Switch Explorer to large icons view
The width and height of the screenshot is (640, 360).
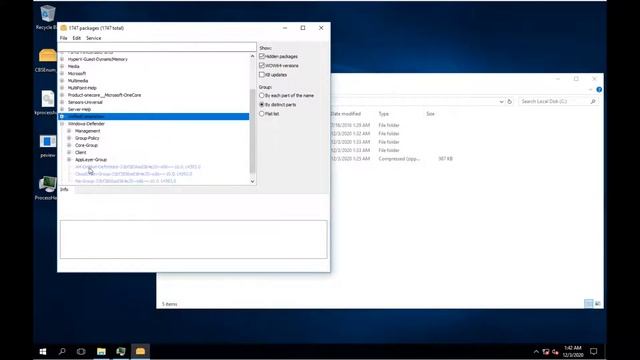[x=598, y=303]
